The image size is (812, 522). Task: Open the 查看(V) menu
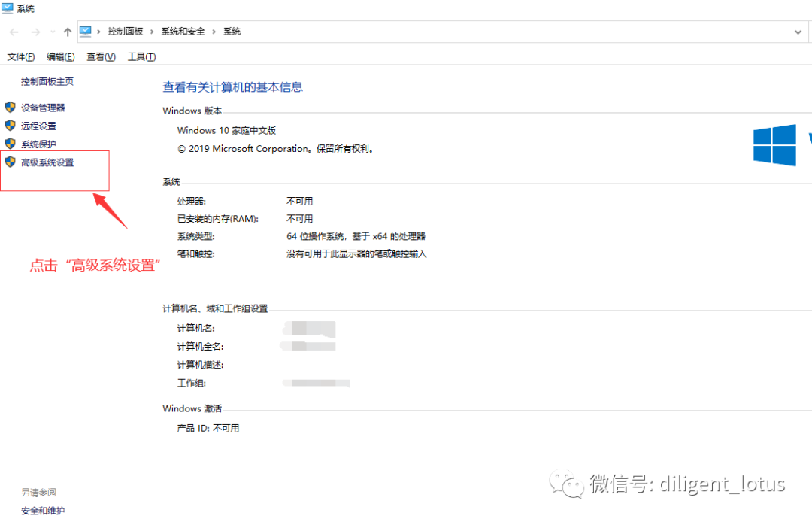click(101, 57)
